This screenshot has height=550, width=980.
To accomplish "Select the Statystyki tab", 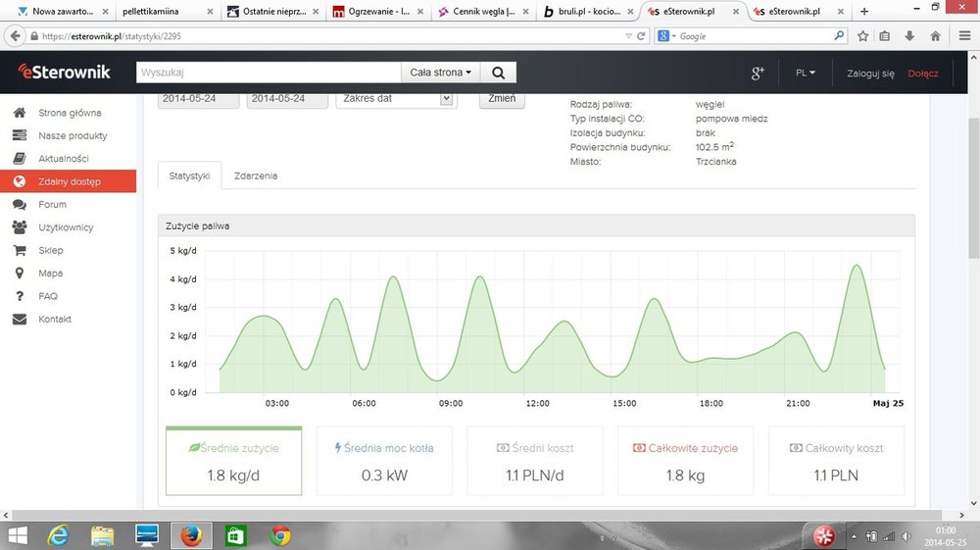I will 189,175.
